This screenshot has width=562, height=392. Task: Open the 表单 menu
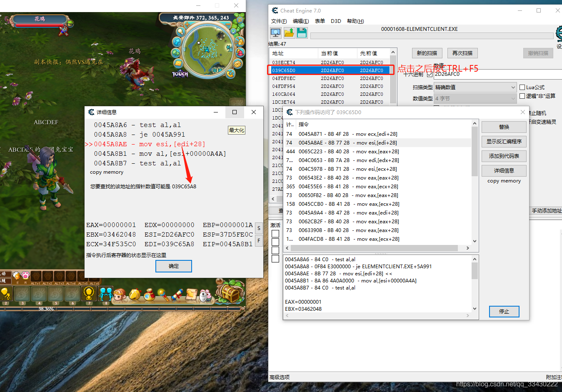(x=320, y=21)
